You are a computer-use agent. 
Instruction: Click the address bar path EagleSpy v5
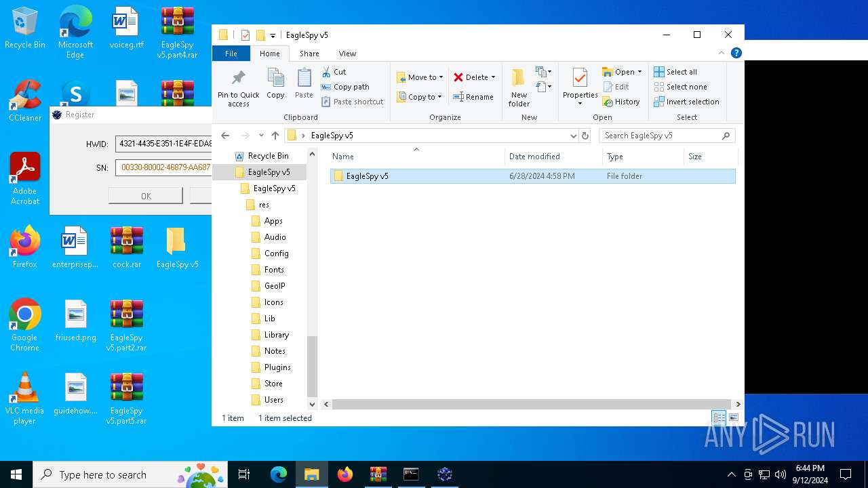[x=332, y=136]
